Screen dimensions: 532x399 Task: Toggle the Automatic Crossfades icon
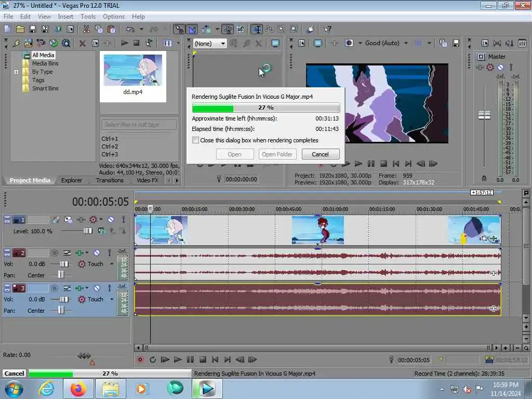pos(192,29)
